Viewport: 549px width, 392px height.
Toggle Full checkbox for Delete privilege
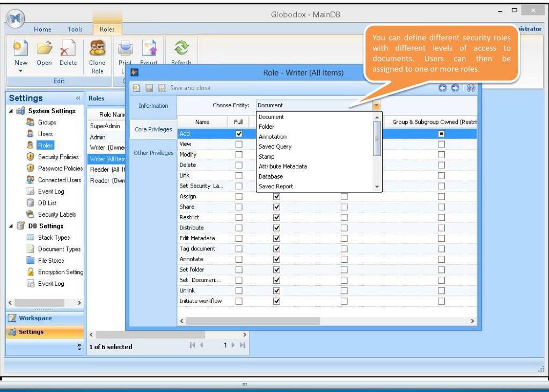[x=239, y=165]
